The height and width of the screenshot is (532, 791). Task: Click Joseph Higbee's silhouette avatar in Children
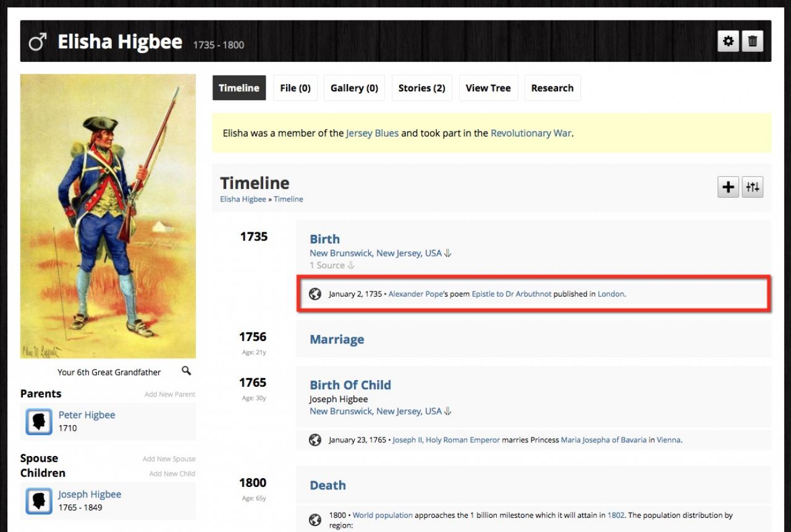pos(39,501)
